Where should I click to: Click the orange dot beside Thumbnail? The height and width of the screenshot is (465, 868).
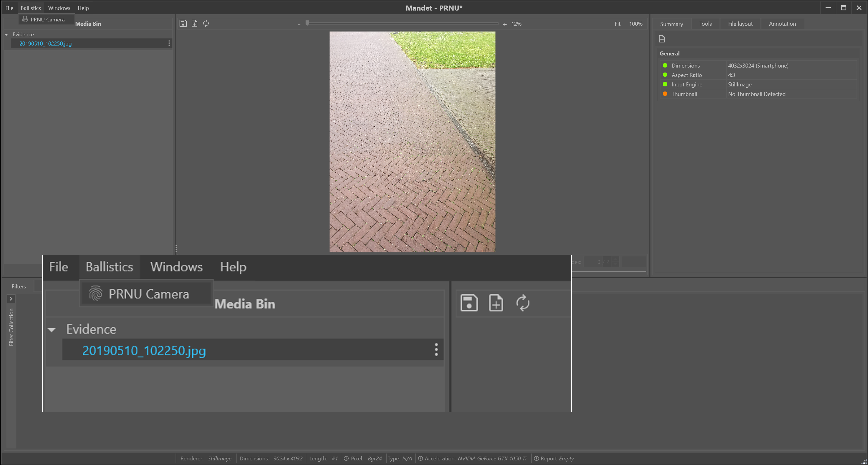pos(665,94)
